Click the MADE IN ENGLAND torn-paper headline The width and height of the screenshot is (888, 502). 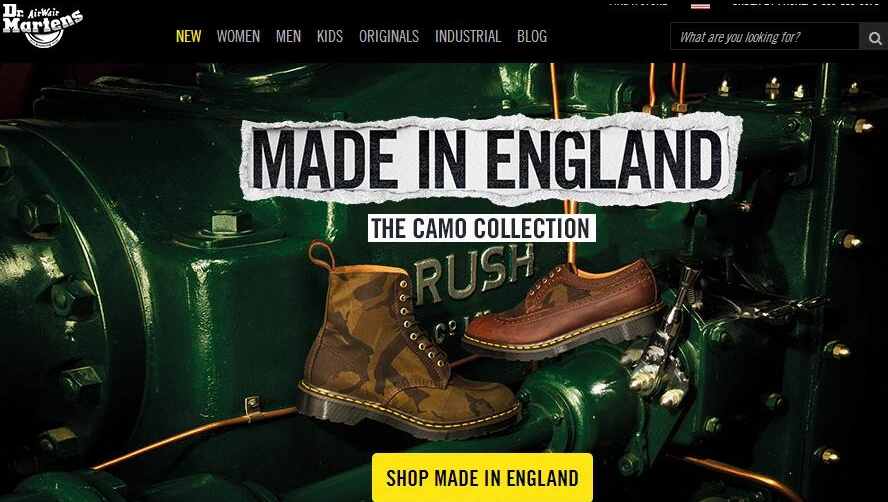[x=490, y=159]
